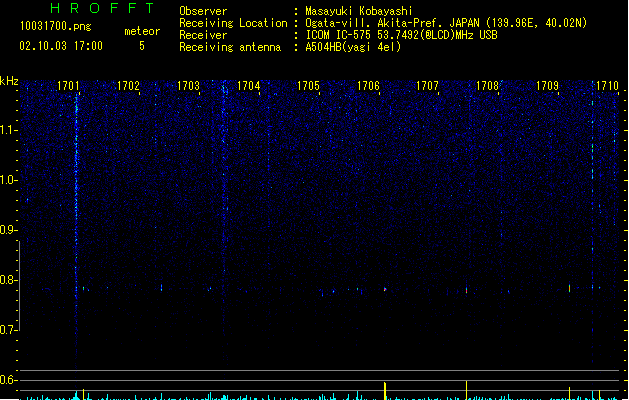Click the 02.10.03 17:00 date stamp
The height and width of the screenshot is (400, 629).
point(61,46)
